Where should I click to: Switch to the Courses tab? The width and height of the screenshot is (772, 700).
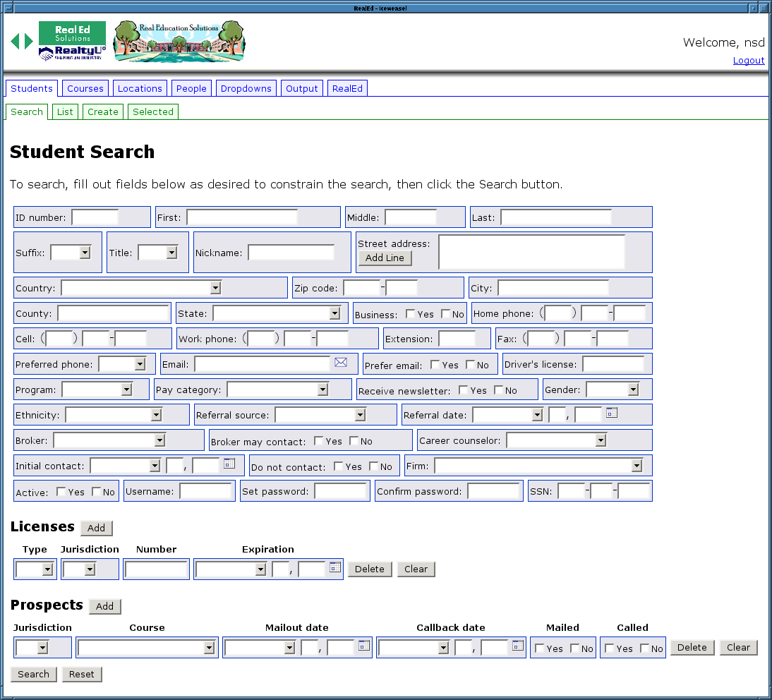[85, 88]
